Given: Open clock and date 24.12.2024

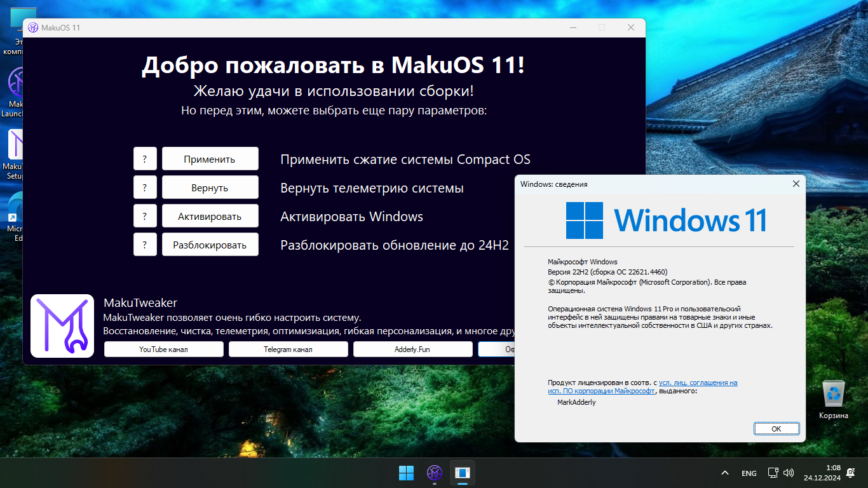Looking at the screenshot, I should point(822,473).
